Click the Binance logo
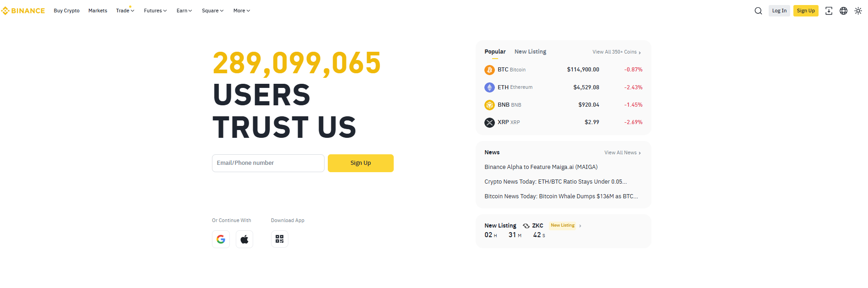 (x=23, y=11)
